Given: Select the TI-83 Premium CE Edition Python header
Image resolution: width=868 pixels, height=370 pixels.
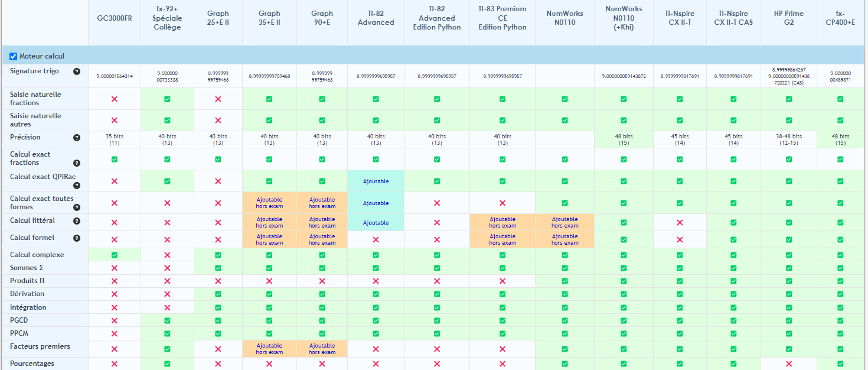Looking at the screenshot, I should [502, 18].
